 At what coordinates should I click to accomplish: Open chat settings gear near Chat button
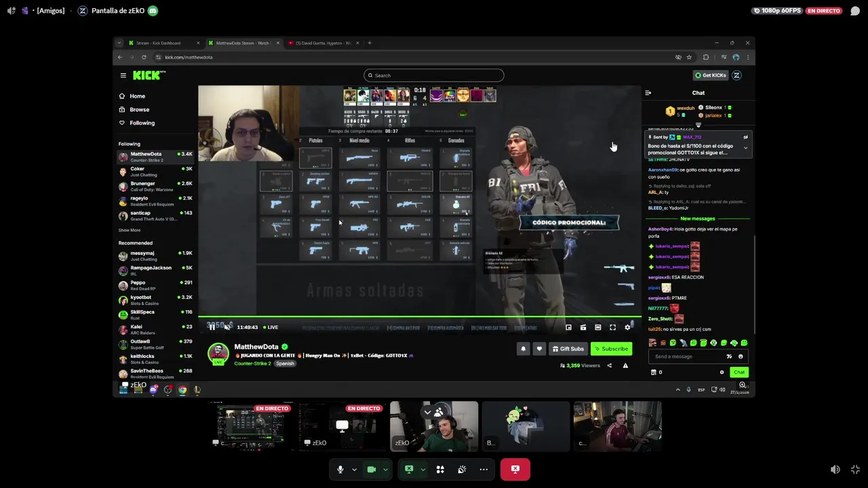[x=722, y=372]
